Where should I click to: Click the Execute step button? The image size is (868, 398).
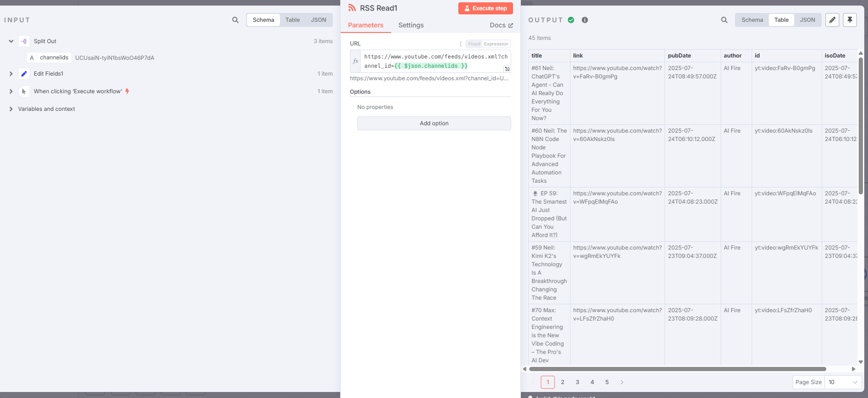click(486, 8)
